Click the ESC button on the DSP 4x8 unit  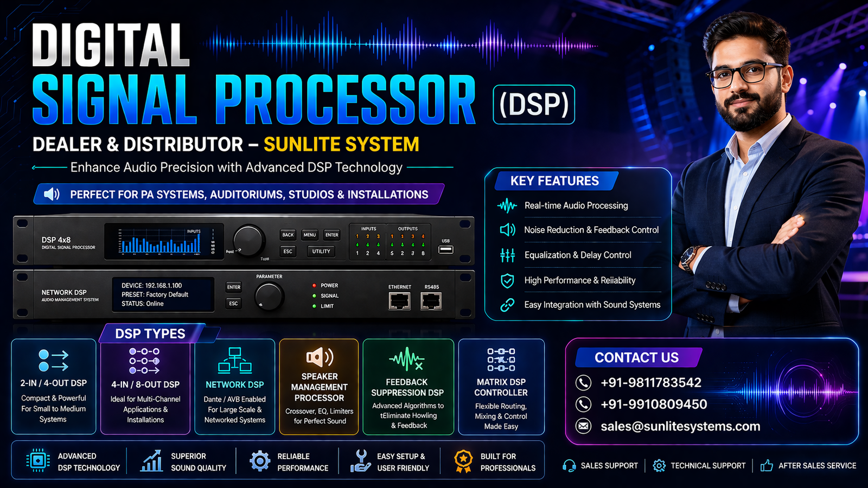point(288,251)
